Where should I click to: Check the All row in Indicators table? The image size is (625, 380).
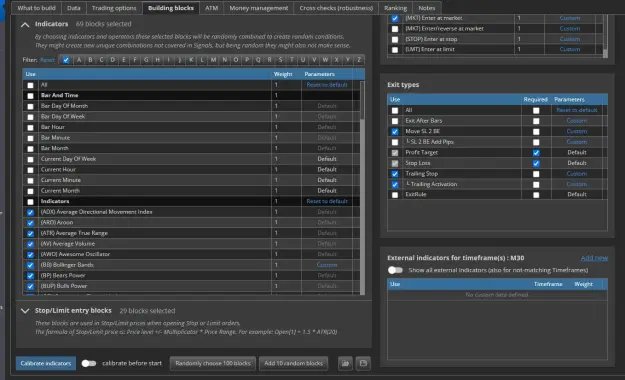coord(30,85)
